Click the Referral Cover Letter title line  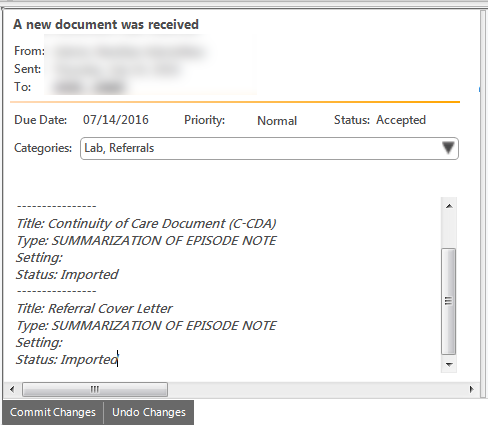pyautogui.click(x=94, y=309)
